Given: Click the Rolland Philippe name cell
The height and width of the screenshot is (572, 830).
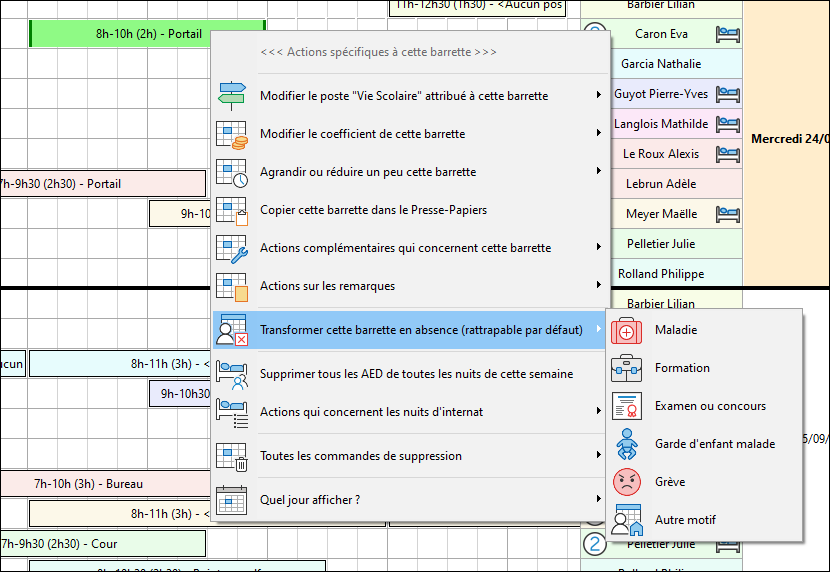Looking at the screenshot, I should pos(660,274).
